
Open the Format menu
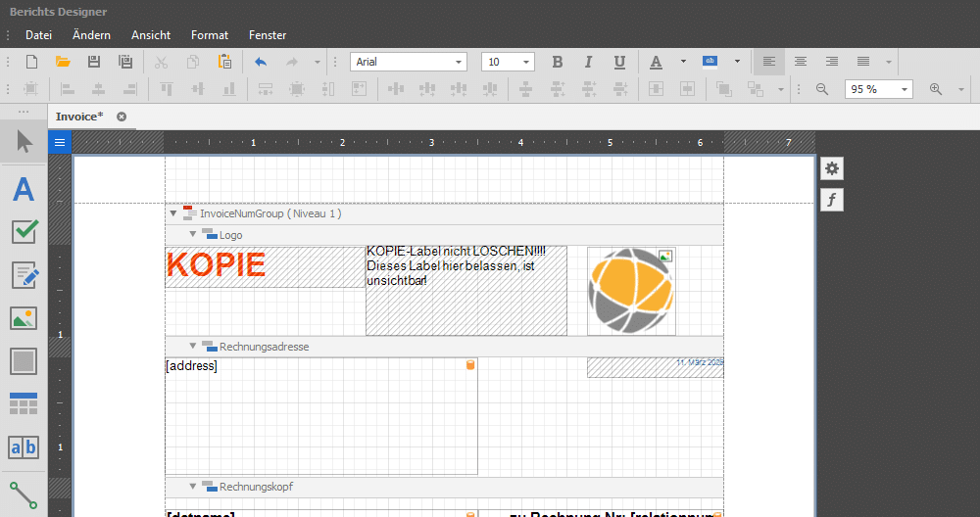click(x=210, y=35)
